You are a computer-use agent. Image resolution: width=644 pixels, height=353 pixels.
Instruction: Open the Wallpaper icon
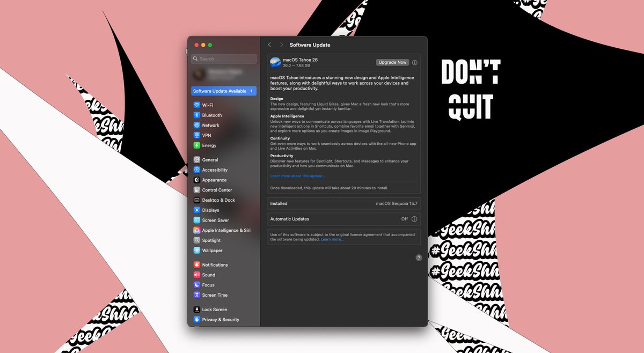click(197, 251)
